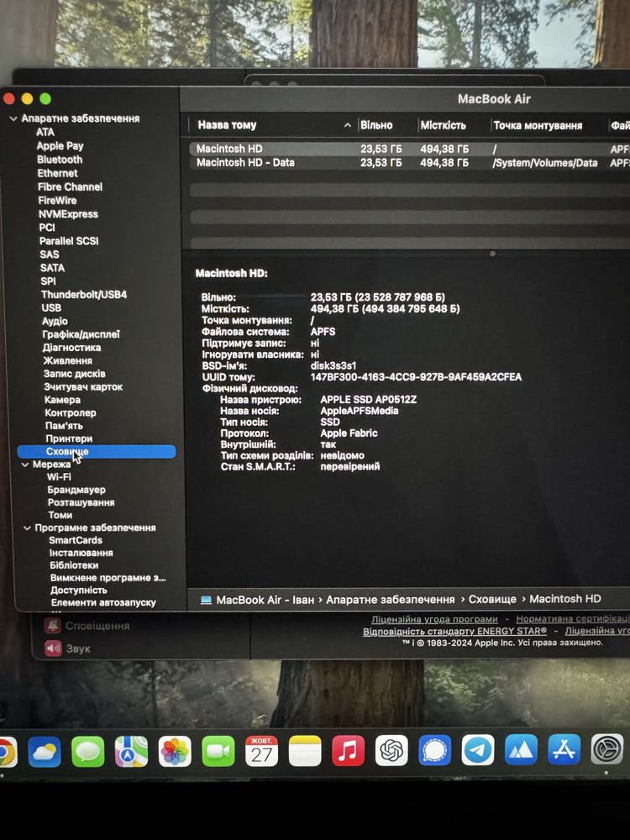Select Bluetooth in the sidebar
The height and width of the screenshot is (840, 630).
60,160
